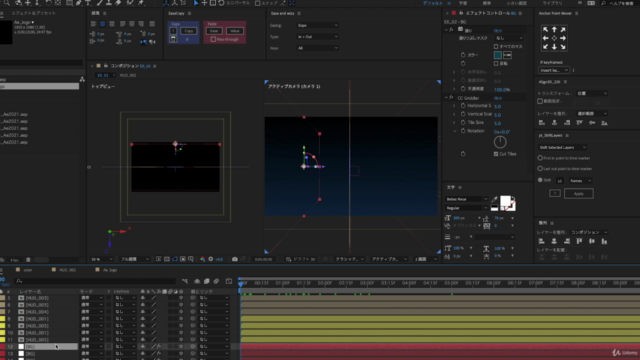Click the question mark button beside Apply
Image resolution: width=640 pixels, height=360 pixels.
coord(555,193)
